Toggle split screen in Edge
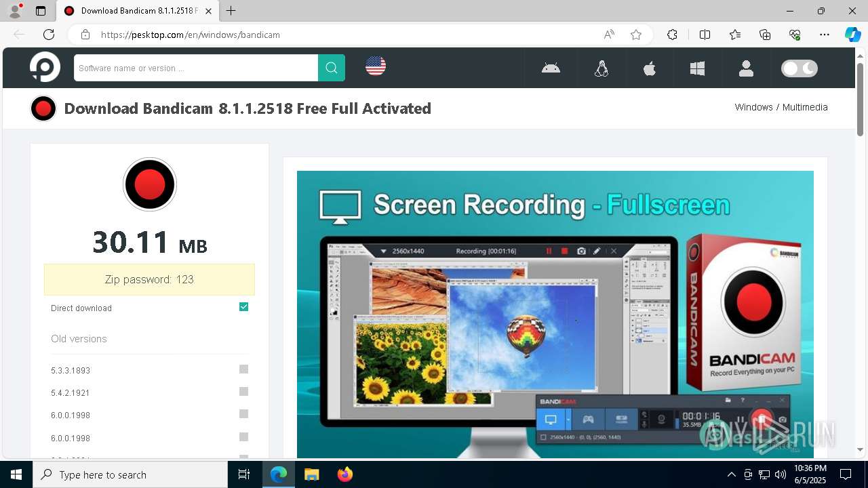The image size is (868, 488). 705,35
